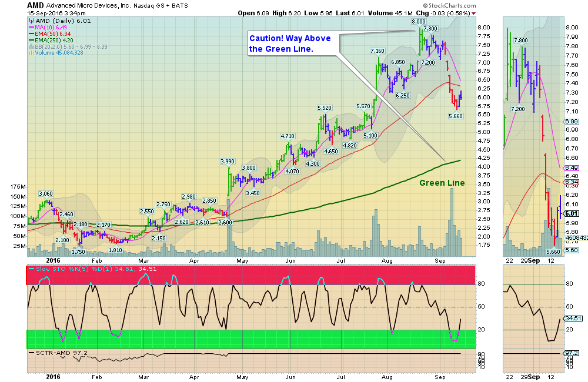This screenshot has width=588, height=382.
Task: Click the 175M volume axis label
Action: [x=18, y=187]
